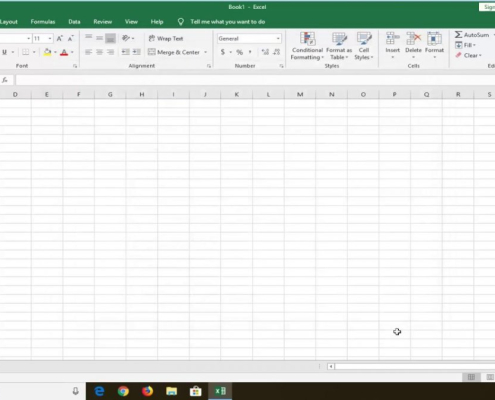The image size is (495, 400).
Task: Toggle Center horizontal alignment
Action: [99, 52]
